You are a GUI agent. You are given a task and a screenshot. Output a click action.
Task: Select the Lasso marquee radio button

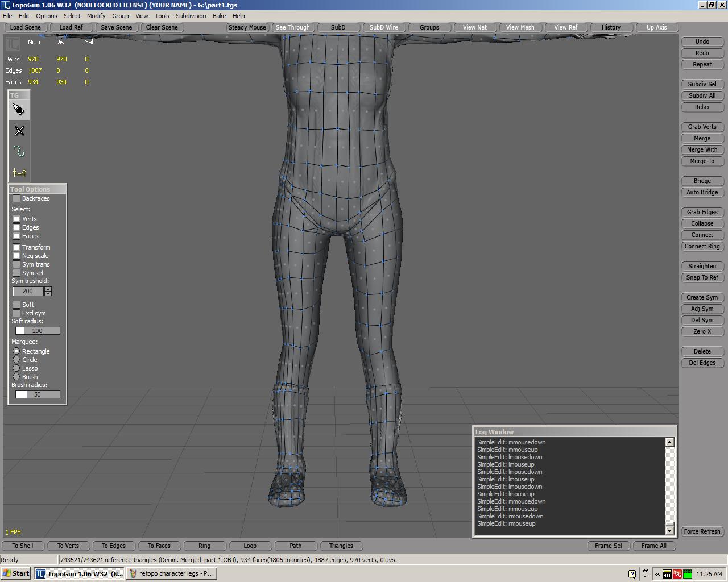(x=16, y=368)
